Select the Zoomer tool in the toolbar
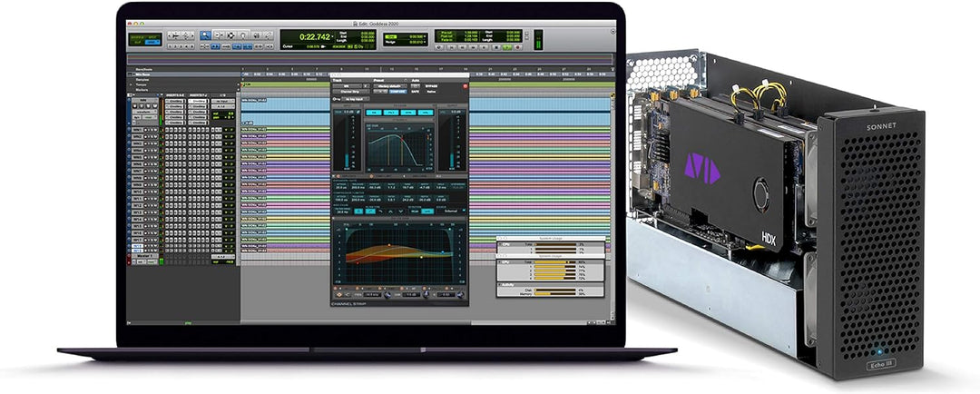980x394 pixels. [206, 35]
